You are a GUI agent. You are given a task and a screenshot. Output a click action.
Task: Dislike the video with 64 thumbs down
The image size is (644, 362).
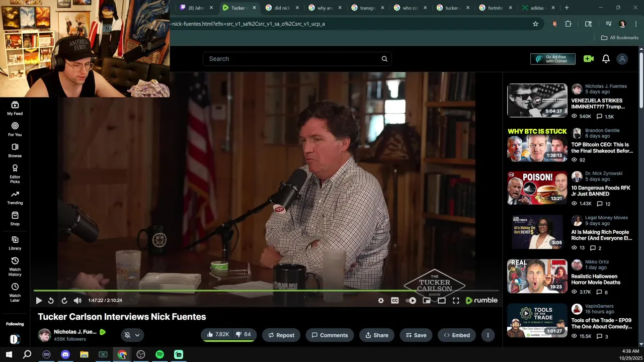pyautogui.click(x=244, y=335)
